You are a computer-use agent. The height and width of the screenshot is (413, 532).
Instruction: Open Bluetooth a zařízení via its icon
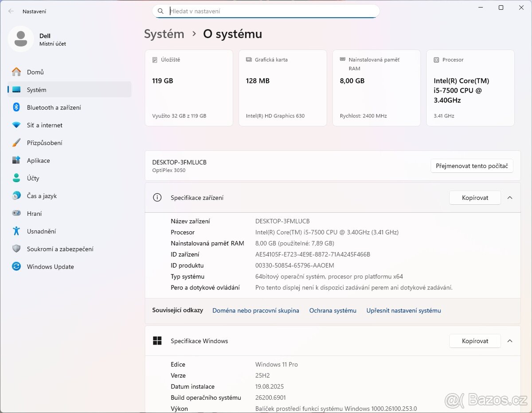(16, 107)
